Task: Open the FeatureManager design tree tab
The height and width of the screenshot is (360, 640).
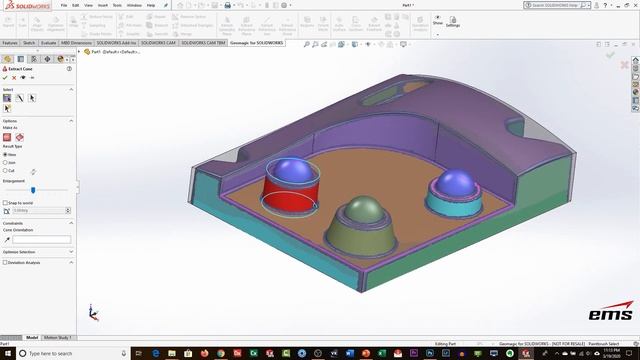Action: click(x=7, y=59)
